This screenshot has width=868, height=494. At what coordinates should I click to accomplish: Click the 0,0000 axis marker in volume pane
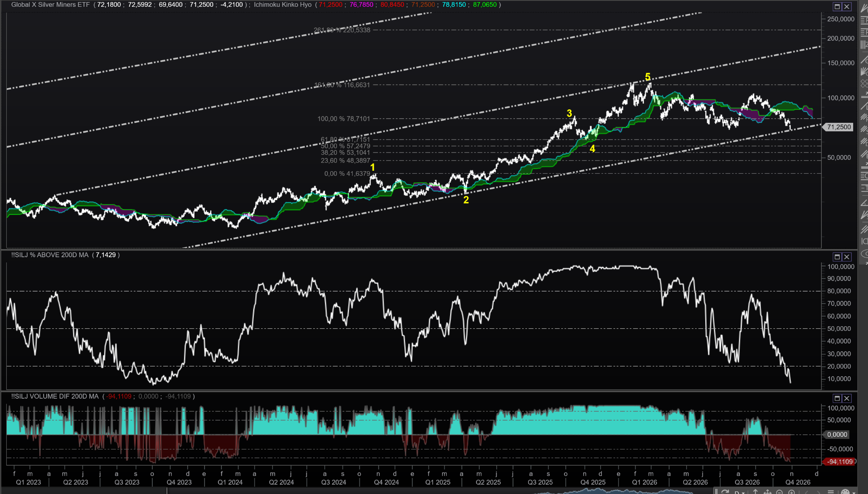pyautogui.click(x=837, y=435)
